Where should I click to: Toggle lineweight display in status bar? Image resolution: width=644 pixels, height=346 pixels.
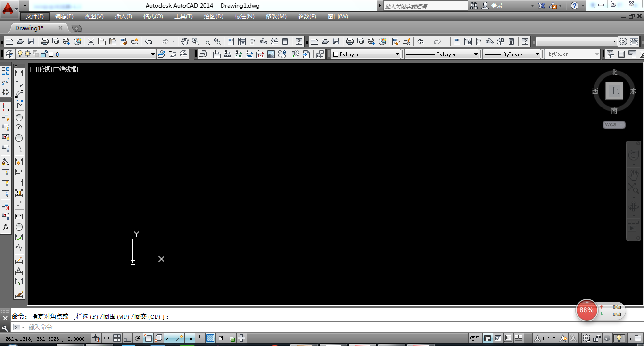(200, 338)
